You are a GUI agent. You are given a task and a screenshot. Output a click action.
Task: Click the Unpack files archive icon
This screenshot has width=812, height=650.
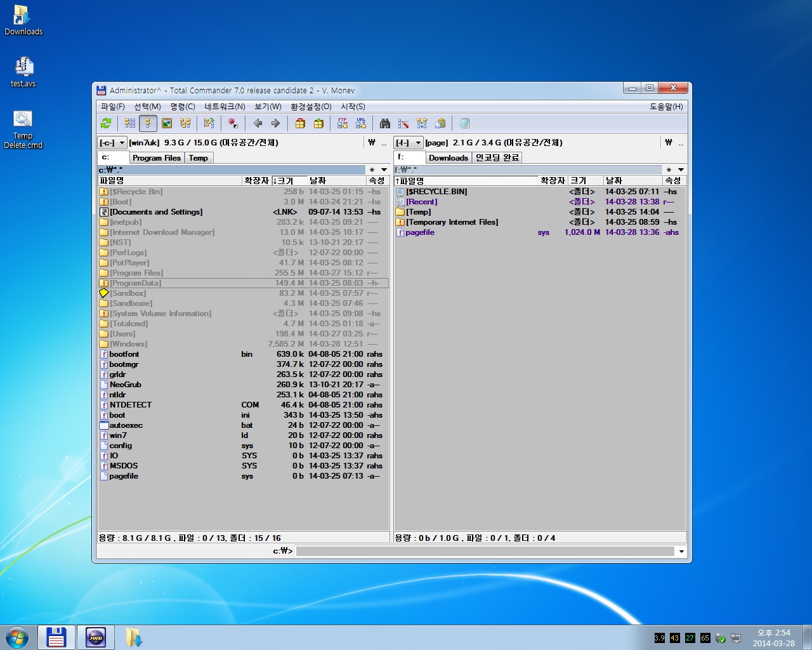[x=318, y=123]
